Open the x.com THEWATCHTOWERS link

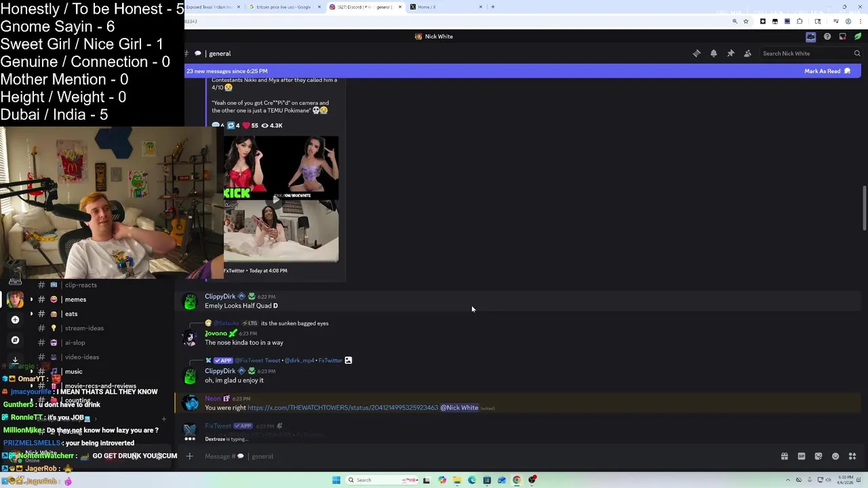[x=342, y=408]
